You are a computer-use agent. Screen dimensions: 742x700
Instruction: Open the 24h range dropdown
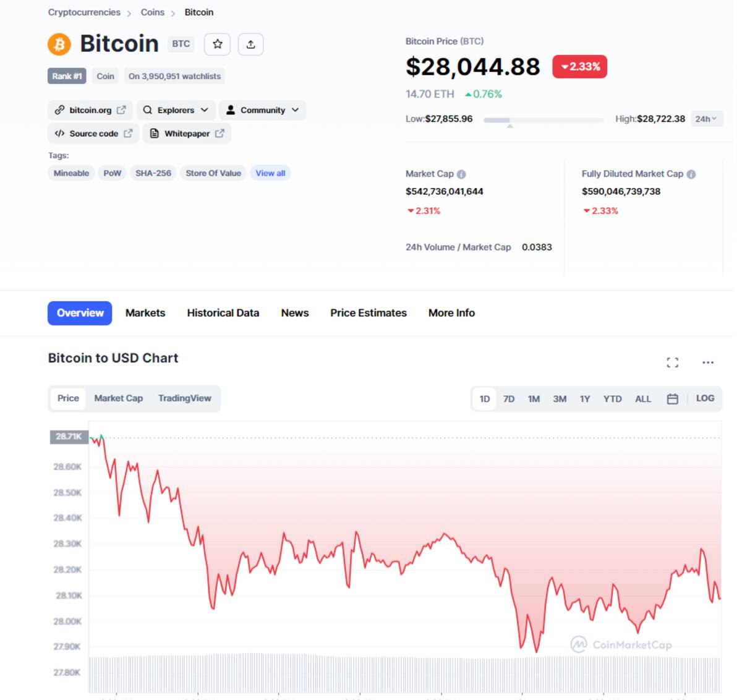706,119
